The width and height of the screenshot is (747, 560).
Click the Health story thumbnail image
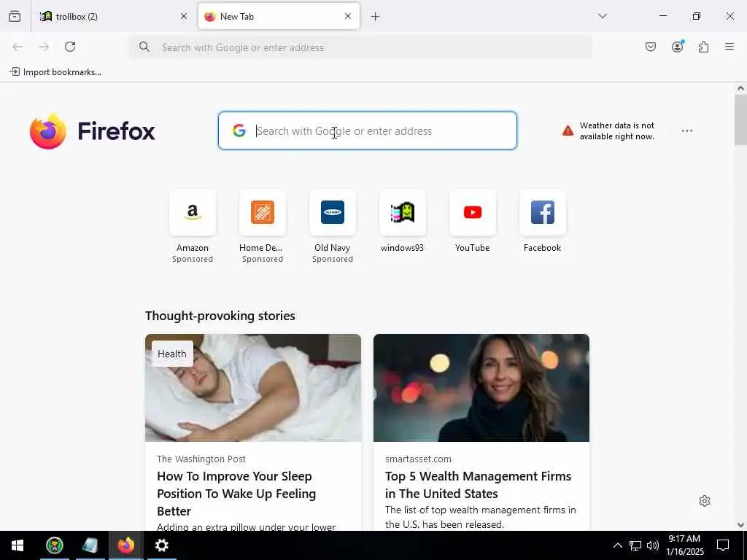pos(253,388)
